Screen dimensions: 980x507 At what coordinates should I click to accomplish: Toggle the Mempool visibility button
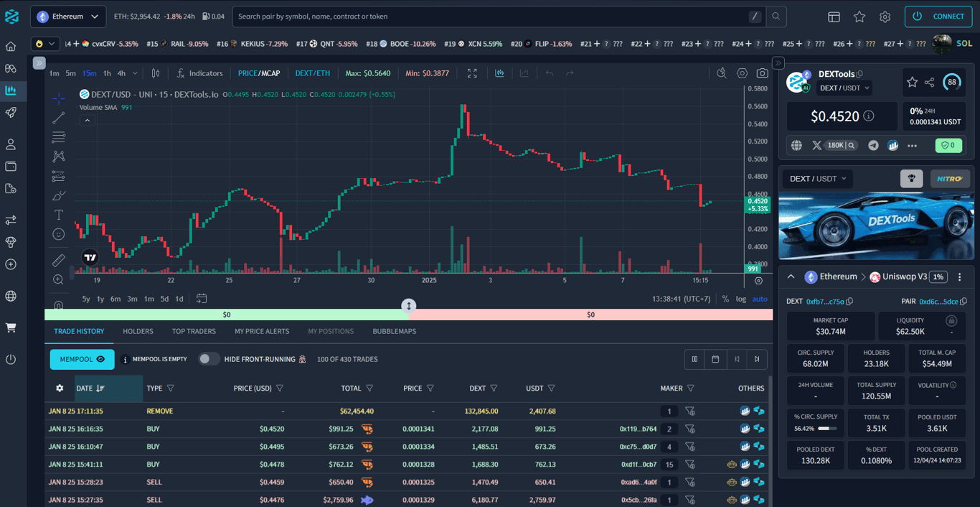click(x=82, y=359)
